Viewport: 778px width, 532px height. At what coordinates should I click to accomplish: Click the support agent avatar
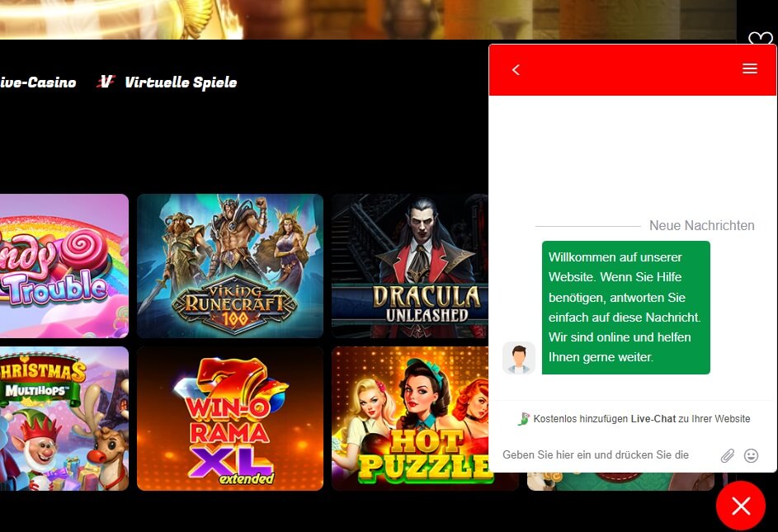pyautogui.click(x=519, y=358)
